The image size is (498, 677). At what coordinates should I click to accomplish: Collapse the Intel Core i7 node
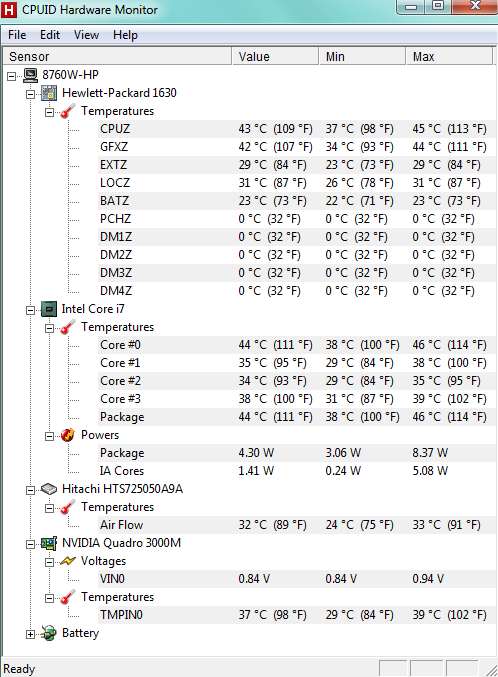point(30,310)
